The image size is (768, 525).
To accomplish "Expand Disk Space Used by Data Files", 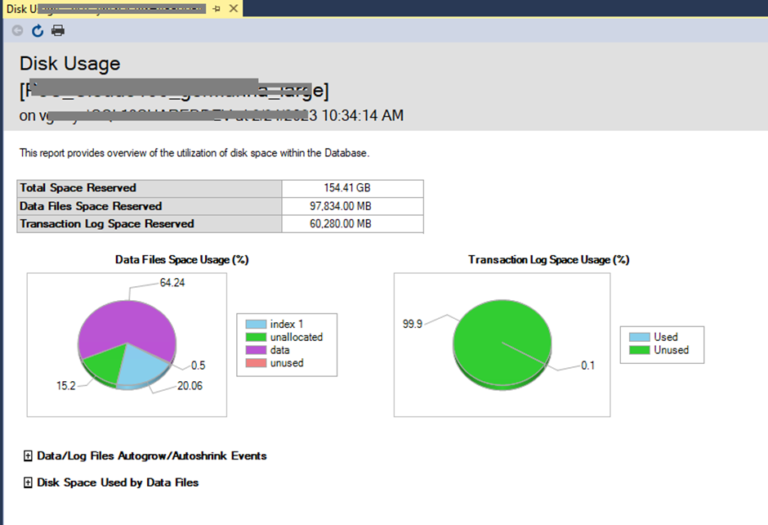I will [27, 482].
